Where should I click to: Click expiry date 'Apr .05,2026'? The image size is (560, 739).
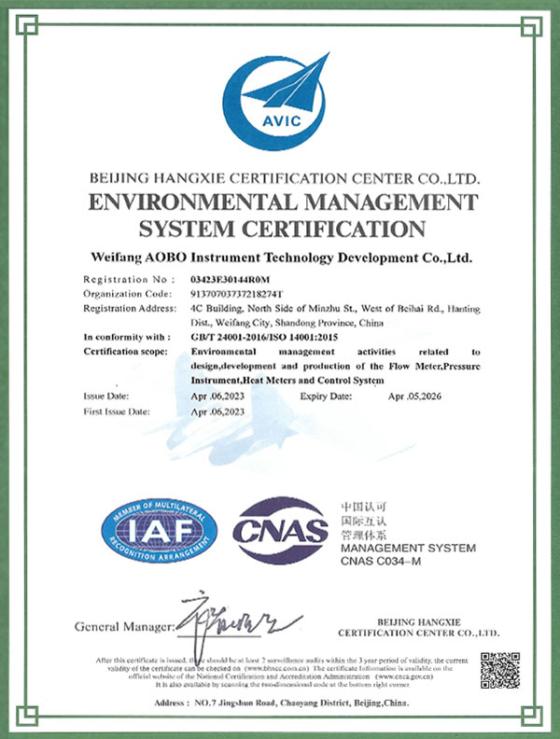[x=414, y=397]
